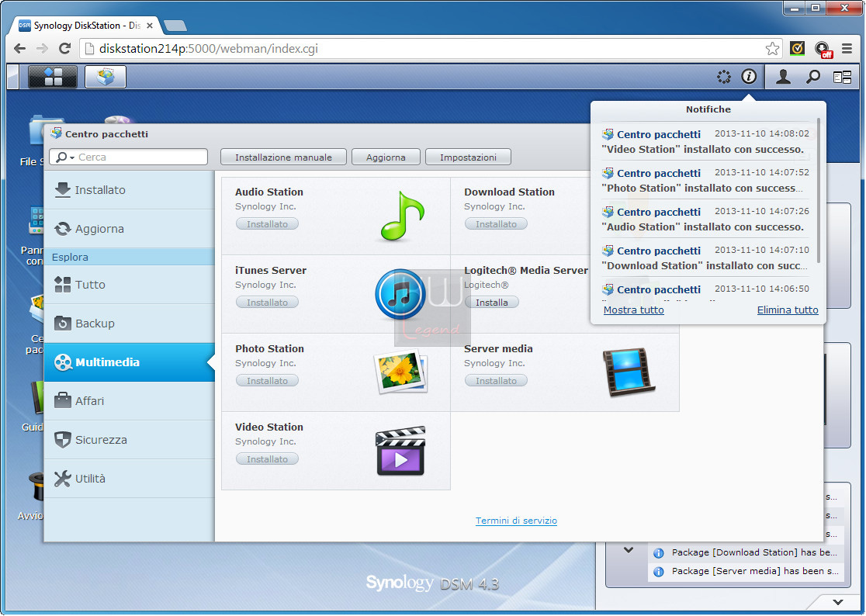Click the Audio Station package title
Viewport: 866px width, 616px height.
[269, 192]
